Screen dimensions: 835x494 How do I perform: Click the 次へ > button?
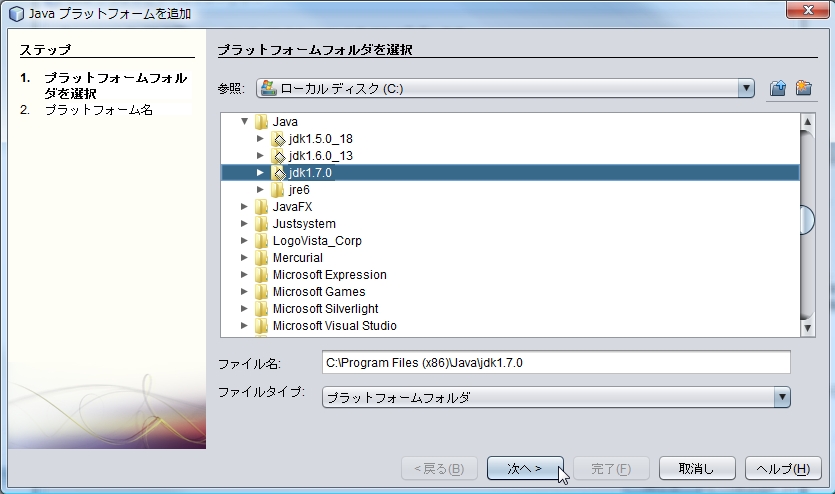525,468
